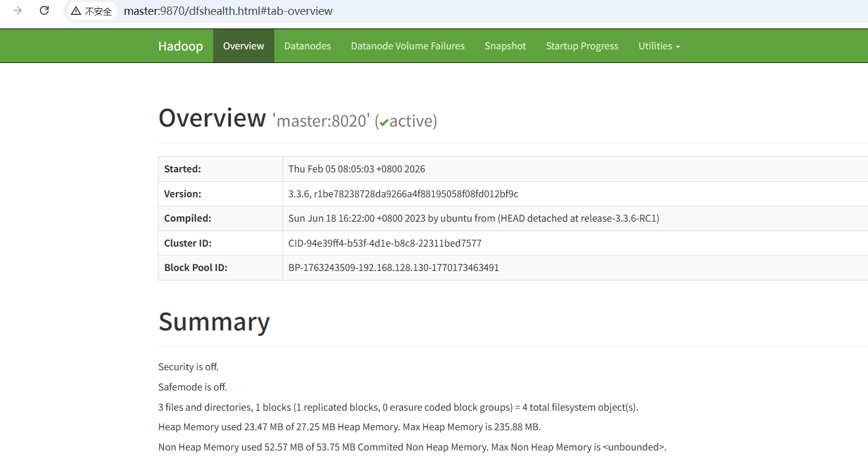
Task: Expand the Utilities dropdown menu
Action: pyautogui.click(x=655, y=45)
